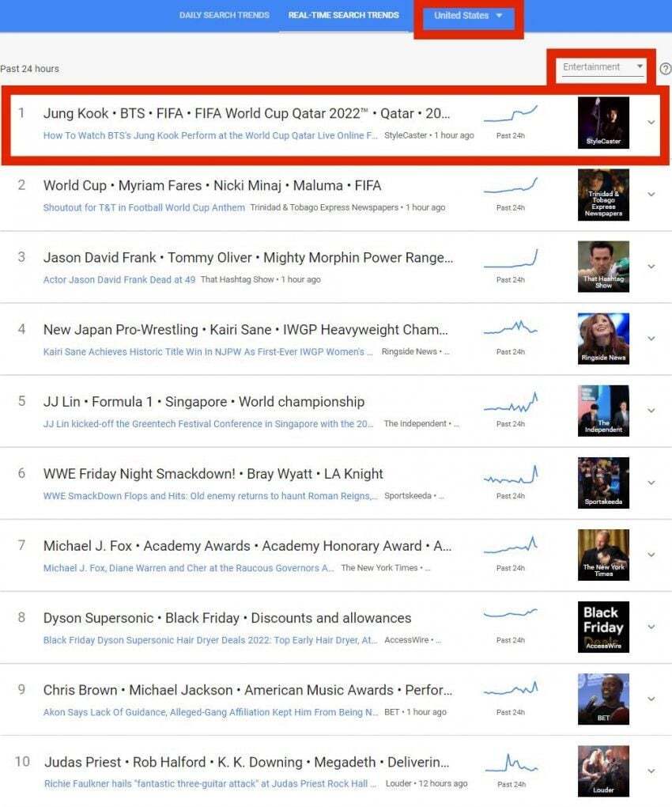Click the sparkline chart for Judas Priest row
This screenshot has width=672, height=807.
coord(511,763)
